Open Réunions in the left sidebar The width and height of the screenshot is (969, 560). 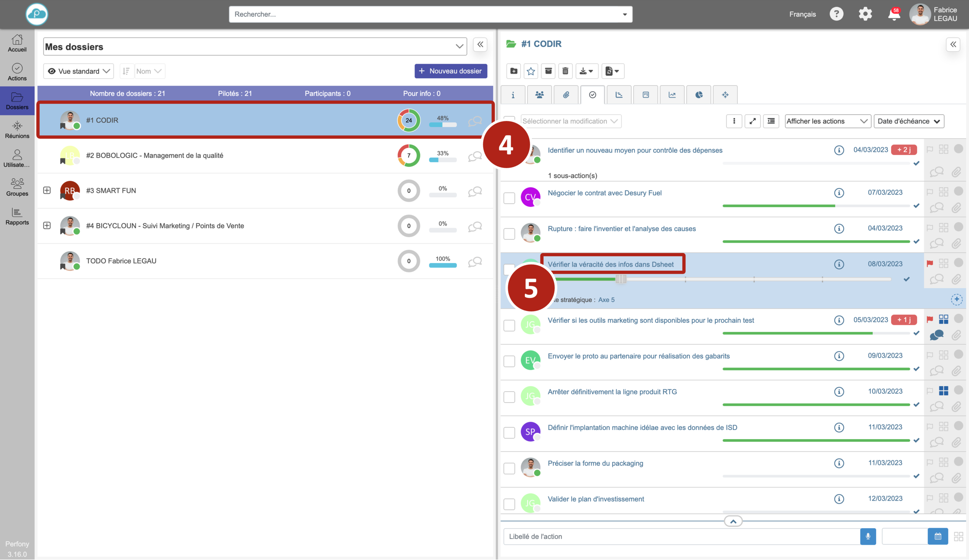[17, 129]
